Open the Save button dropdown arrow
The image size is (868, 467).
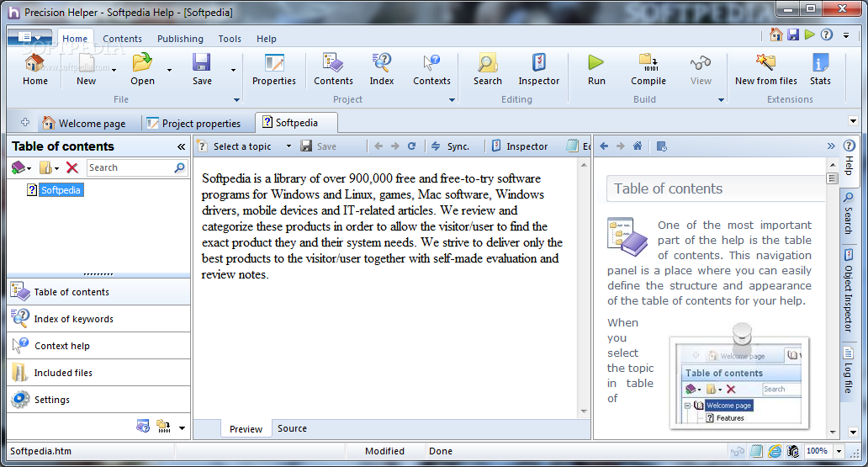tap(233, 70)
